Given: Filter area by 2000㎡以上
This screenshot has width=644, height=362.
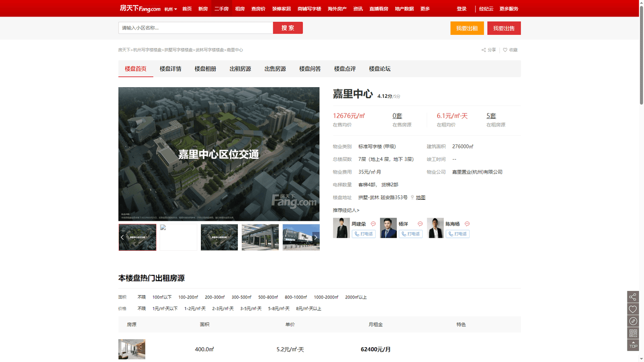Looking at the screenshot, I should pyautogui.click(x=356, y=297).
